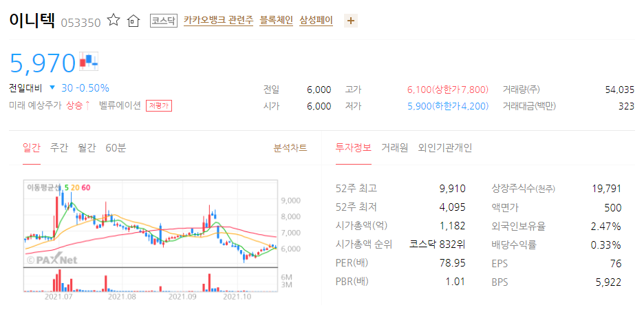Switch to the 60분 chart tab
Viewport: 644px width, 312px height.
pos(116,148)
